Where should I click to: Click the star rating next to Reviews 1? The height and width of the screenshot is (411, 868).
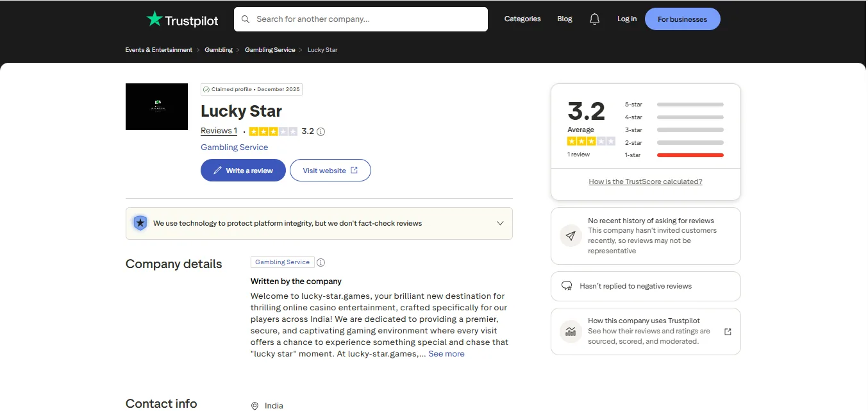coord(273,131)
